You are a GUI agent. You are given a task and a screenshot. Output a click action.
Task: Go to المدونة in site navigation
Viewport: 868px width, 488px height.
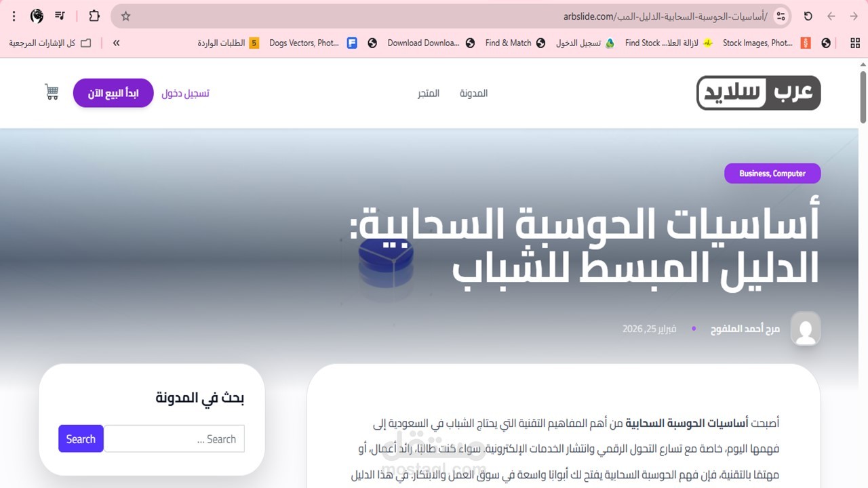[473, 94]
